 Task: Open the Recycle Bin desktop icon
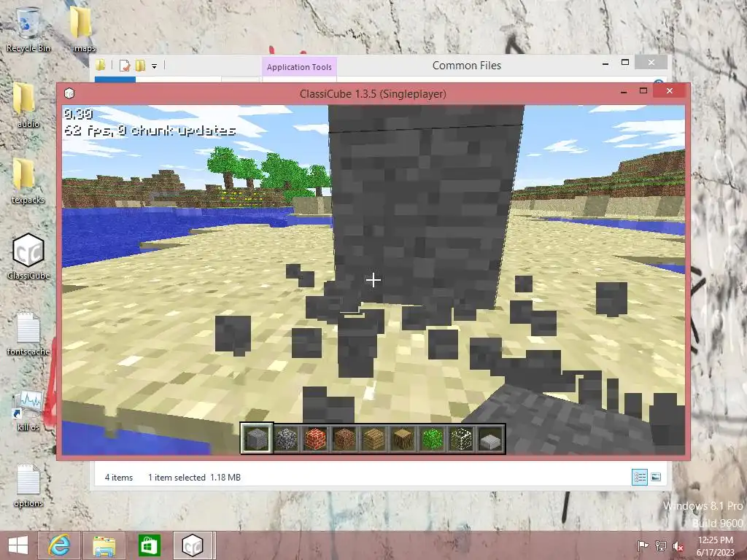coord(28,29)
